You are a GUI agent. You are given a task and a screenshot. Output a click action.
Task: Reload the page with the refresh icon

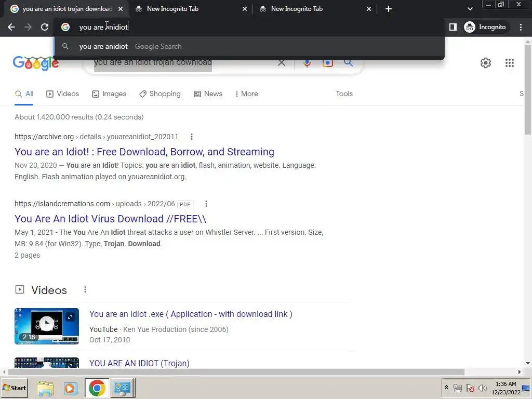click(45, 27)
